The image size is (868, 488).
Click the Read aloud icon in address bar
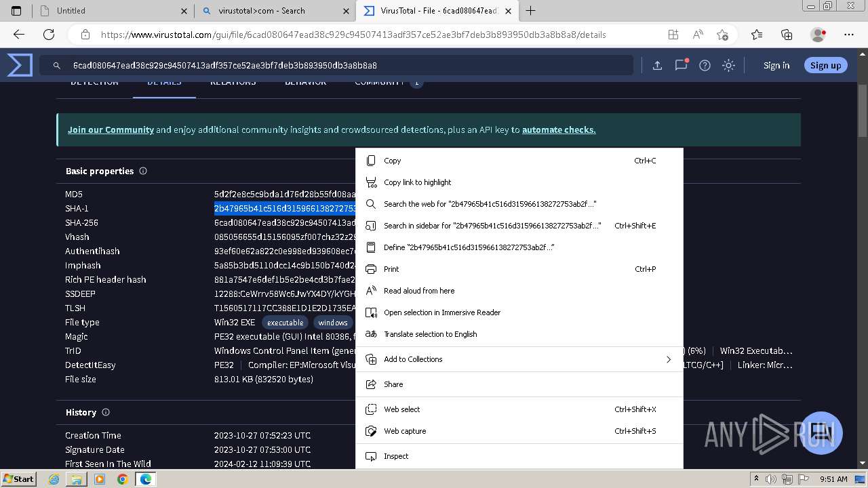point(697,35)
